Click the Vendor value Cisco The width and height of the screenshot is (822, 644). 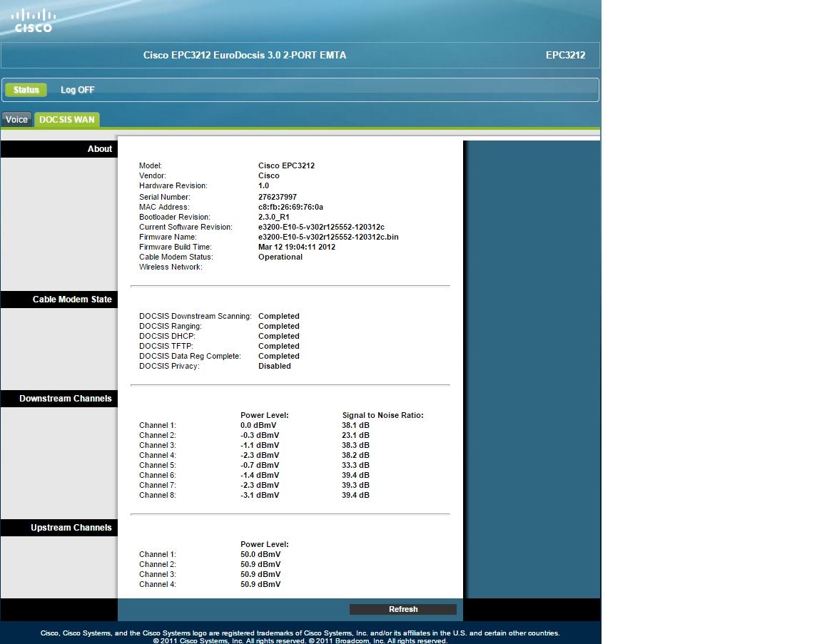tap(268, 175)
